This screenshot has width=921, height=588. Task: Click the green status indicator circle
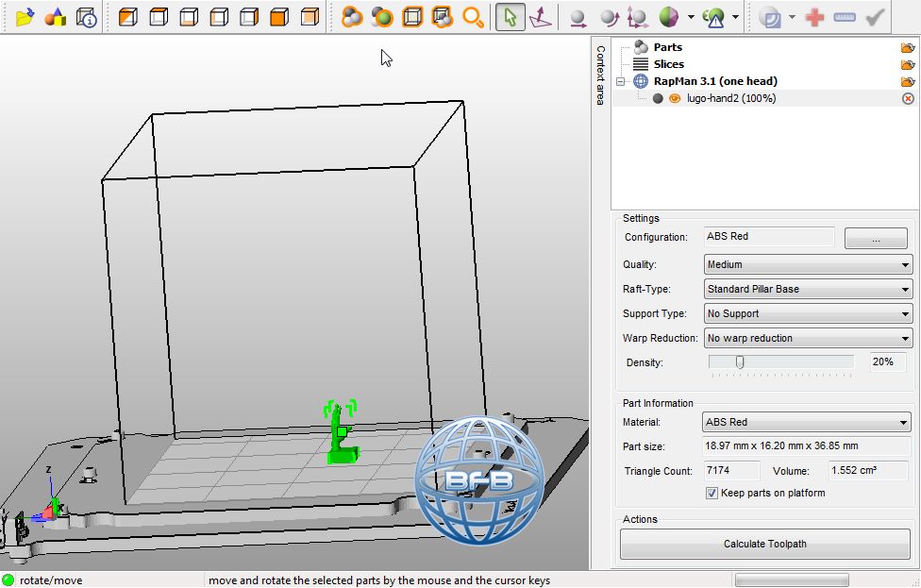coord(8,580)
